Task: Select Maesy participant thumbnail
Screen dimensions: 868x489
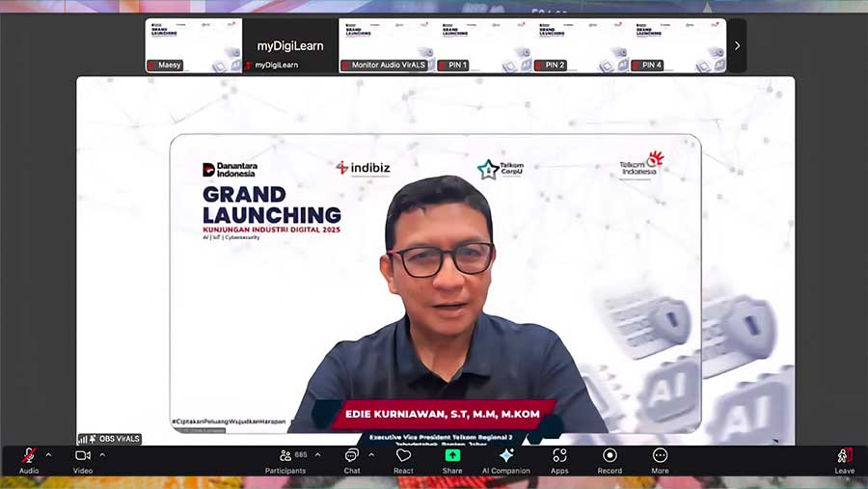Action: coord(194,46)
